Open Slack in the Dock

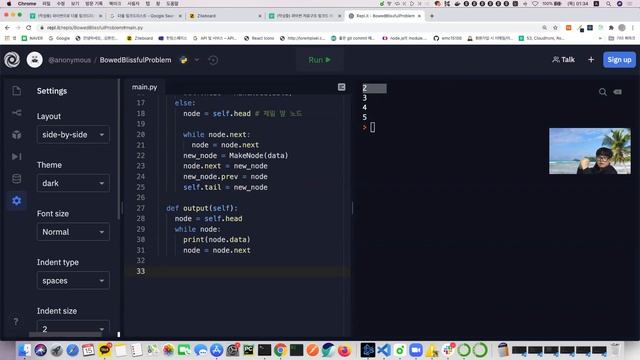pos(448,350)
